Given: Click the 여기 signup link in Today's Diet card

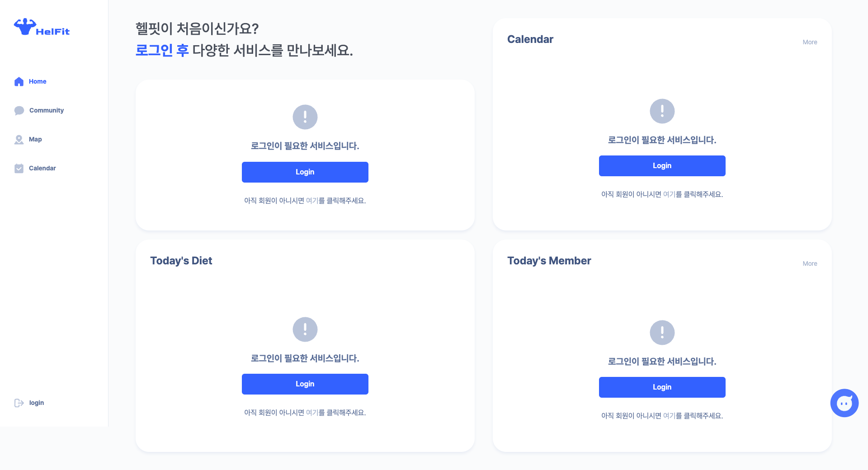Looking at the screenshot, I should tap(312, 413).
